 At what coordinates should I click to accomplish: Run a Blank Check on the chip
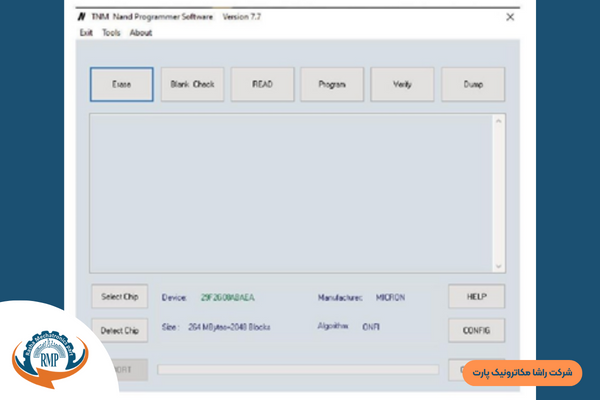click(192, 85)
